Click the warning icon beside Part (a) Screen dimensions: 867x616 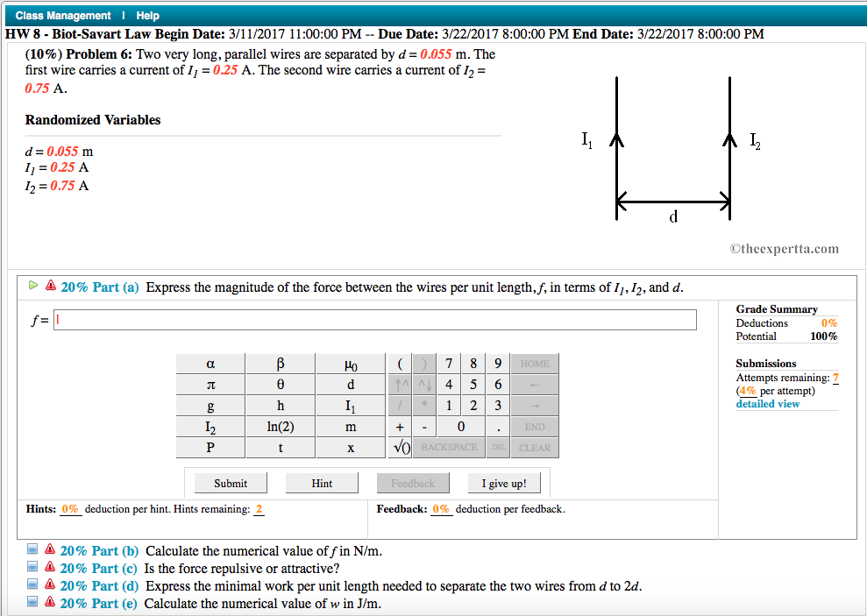pyautogui.click(x=50, y=286)
